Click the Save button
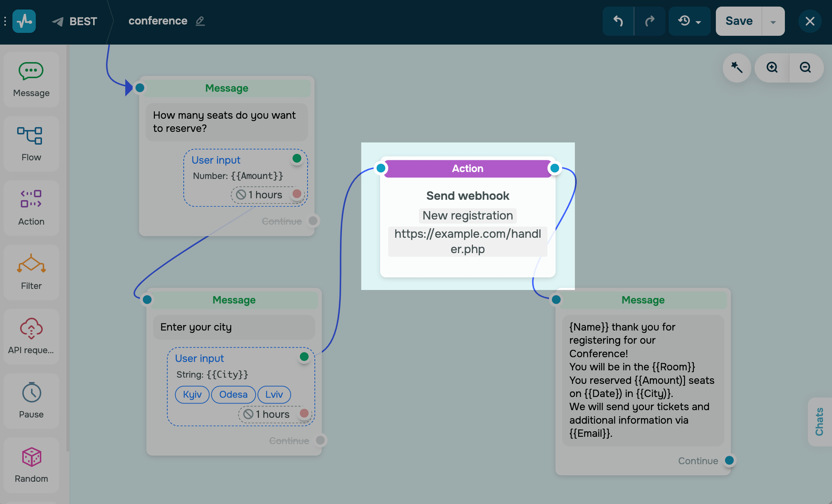 pos(739,21)
